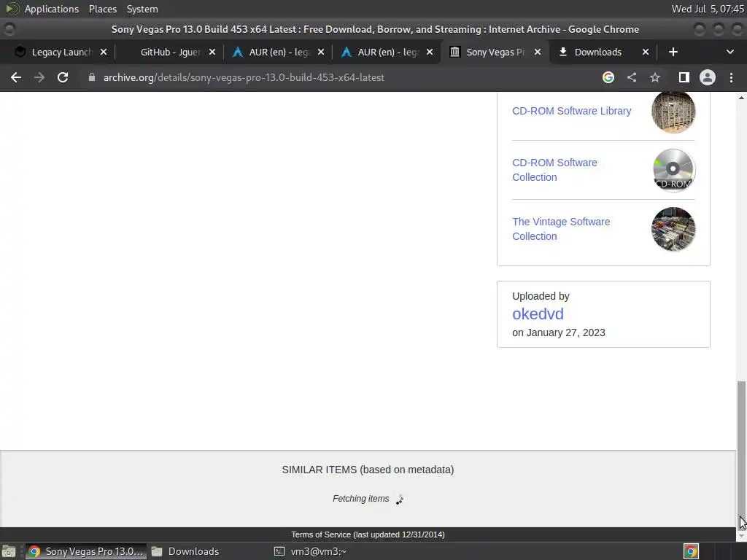View site security lock info
747x560 pixels.
[92, 77]
